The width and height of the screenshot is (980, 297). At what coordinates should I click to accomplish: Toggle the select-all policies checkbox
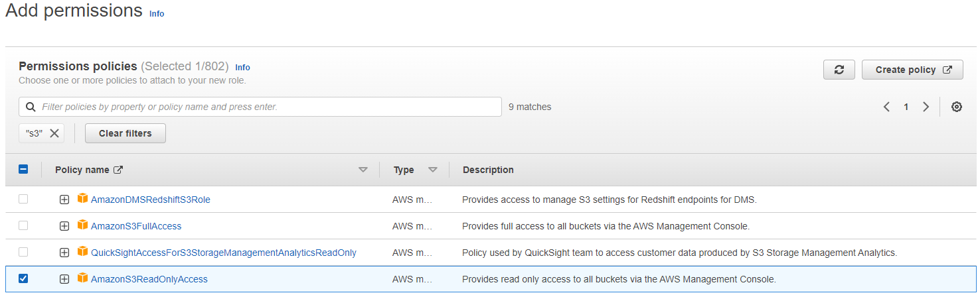tap(23, 170)
